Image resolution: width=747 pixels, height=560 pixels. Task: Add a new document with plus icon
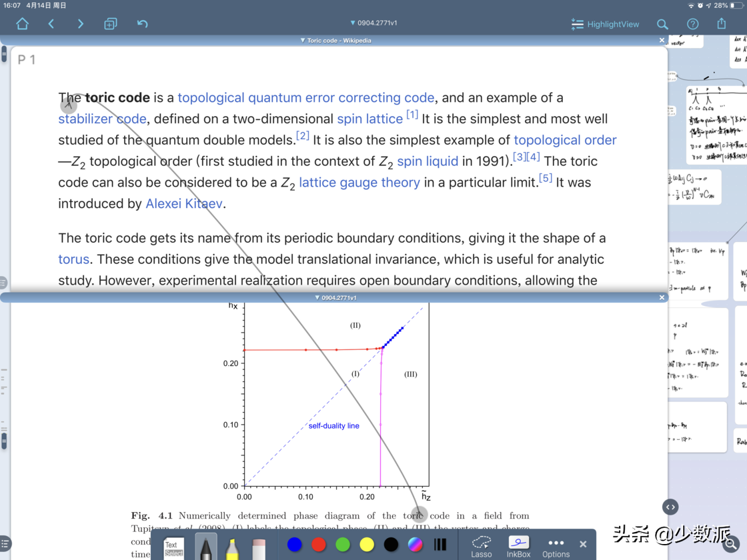(111, 24)
